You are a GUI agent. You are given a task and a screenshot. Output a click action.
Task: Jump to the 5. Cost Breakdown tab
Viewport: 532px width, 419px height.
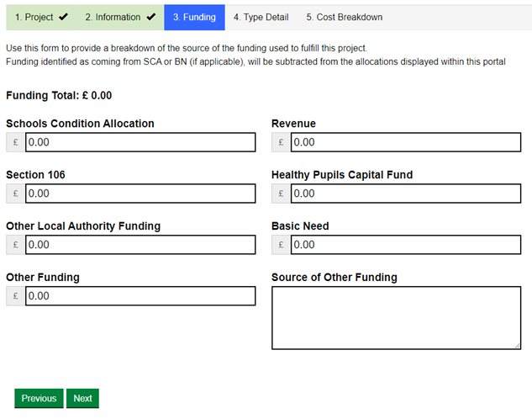[x=344, y=17]
